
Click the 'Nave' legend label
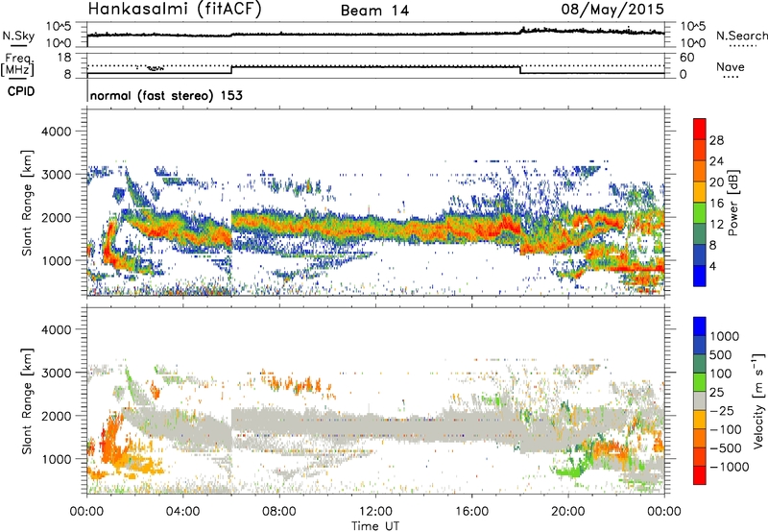point(730,66)
